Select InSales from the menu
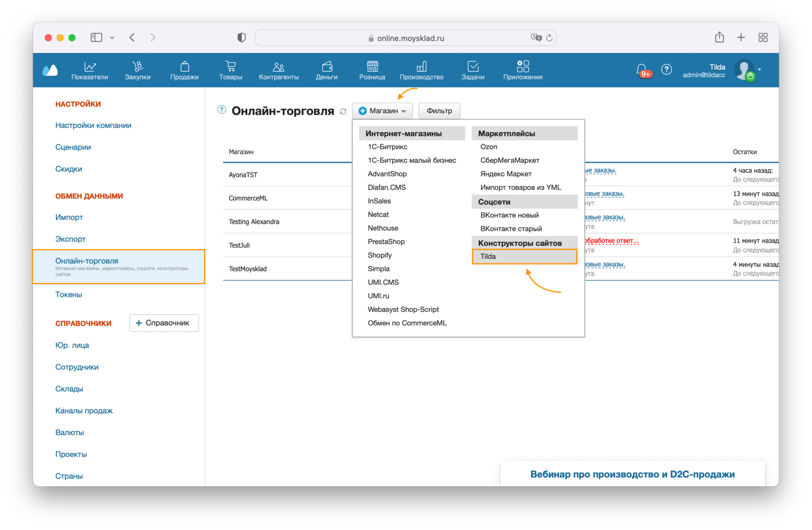The image size is (812, 530). (379, 201)
